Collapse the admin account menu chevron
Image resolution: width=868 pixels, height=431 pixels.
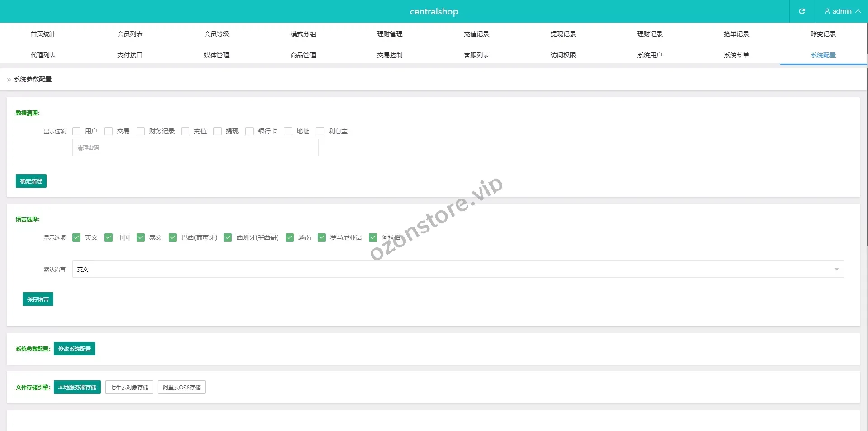[x=859, y=11]
